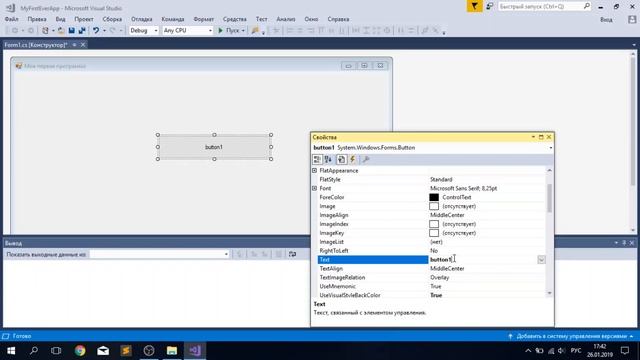Select the Form1.cs [Конструктор] tab
The height and width of the screenshot is (360, 640).
36,45
